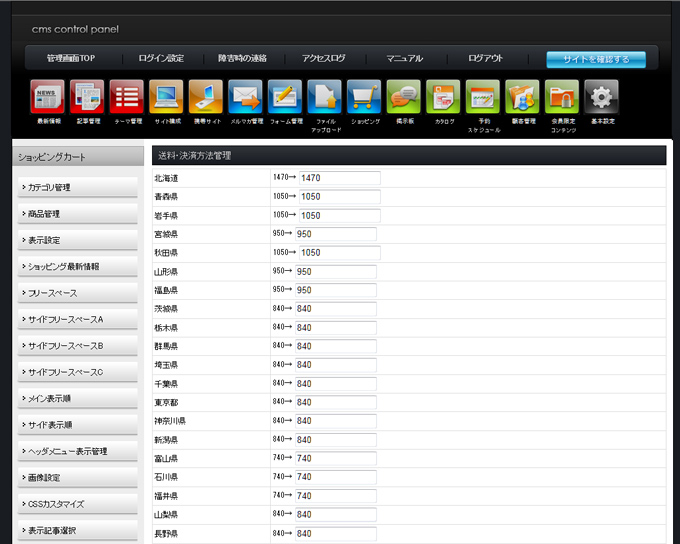Open the ショッピング cart icon
This screenshot has height=544, width=680.
[x=364, y=98]
